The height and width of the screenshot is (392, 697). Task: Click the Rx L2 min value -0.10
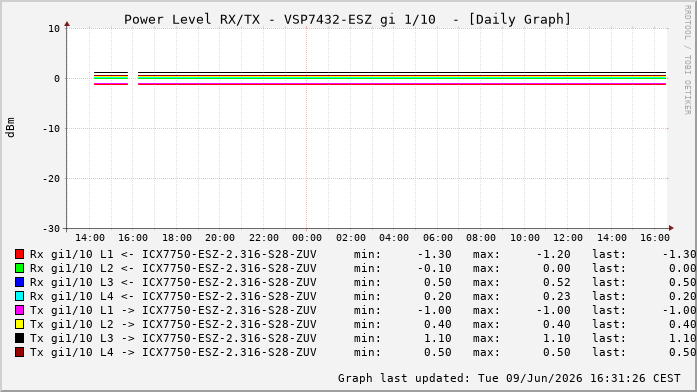click(434, 268)
